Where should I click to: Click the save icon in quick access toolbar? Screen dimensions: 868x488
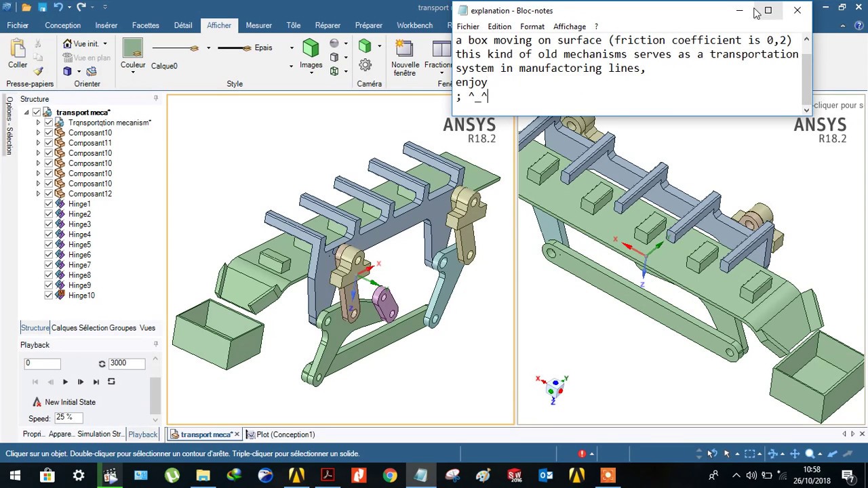click(41, 7)
